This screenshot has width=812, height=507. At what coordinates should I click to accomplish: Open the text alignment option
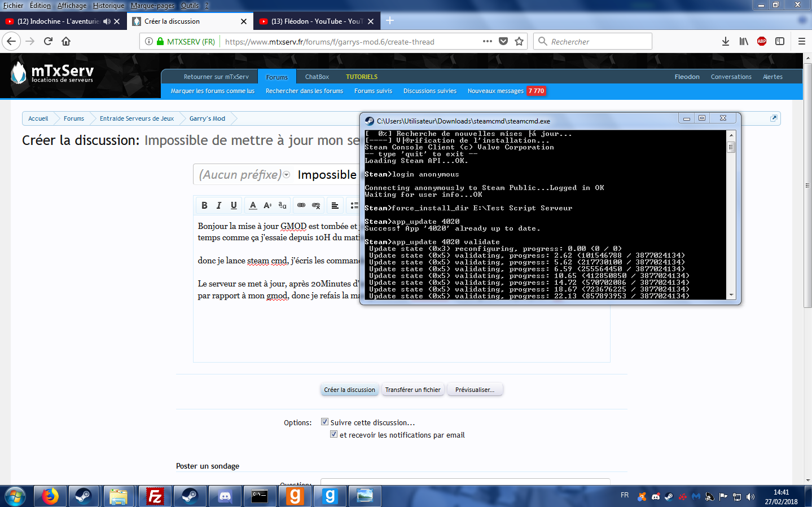point(335,205)
